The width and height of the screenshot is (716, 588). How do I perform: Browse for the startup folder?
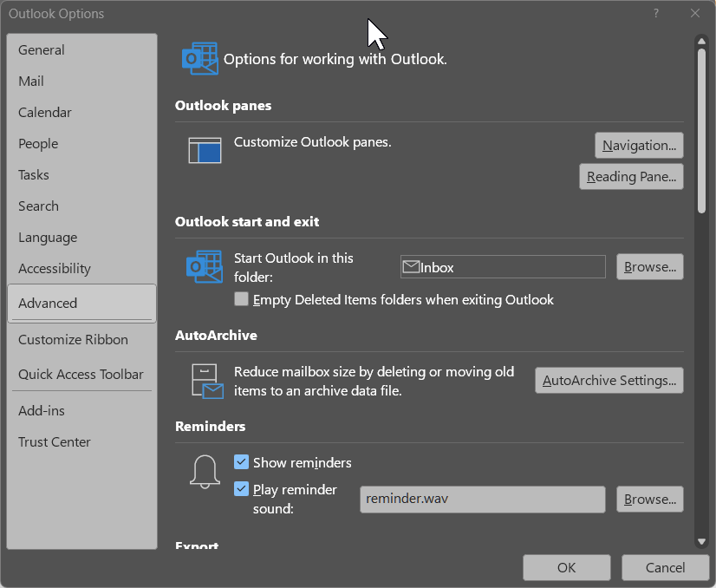pos(650,267)
